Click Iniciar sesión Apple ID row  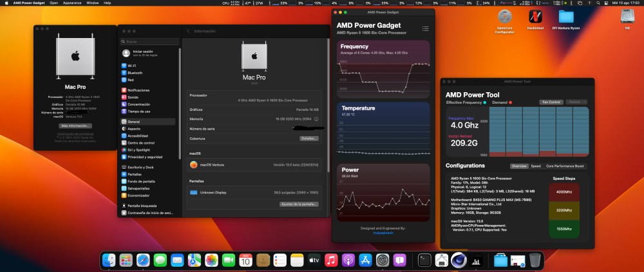(x=149, y=53)
